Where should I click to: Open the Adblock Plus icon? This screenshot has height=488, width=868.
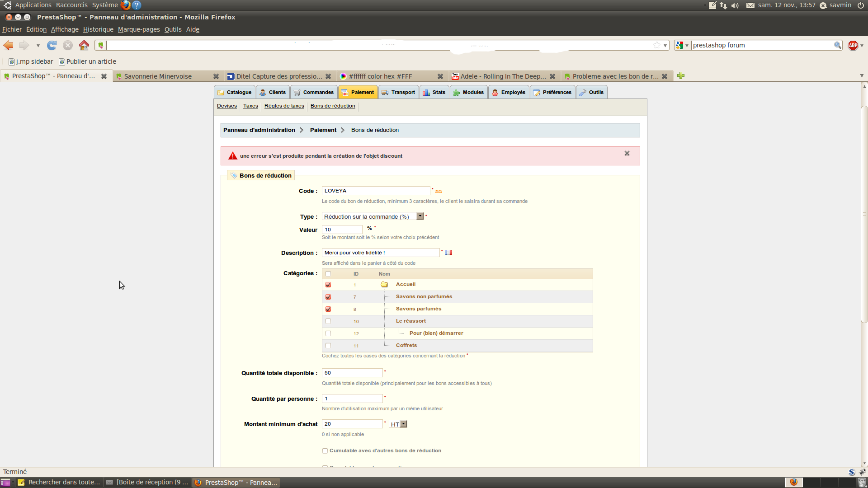coord(853,45)
